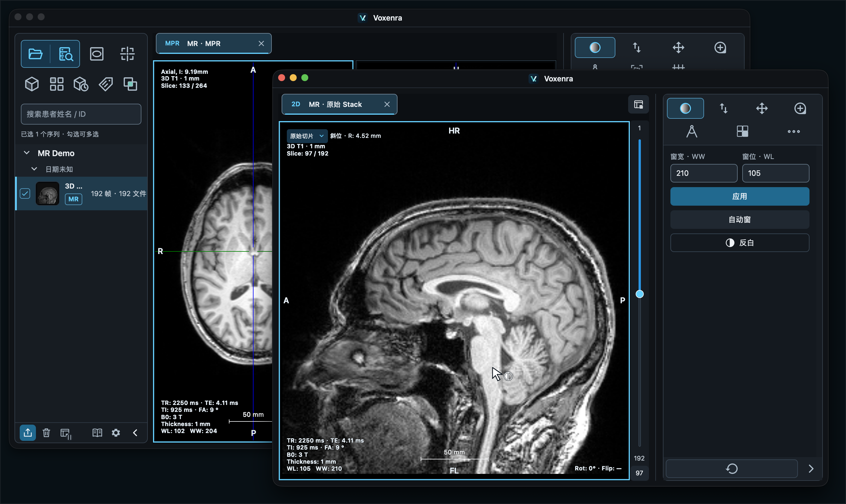846x504 pixels.
Task: Uncheck the 3D MR series checkbox
Action: click(25, 193)
